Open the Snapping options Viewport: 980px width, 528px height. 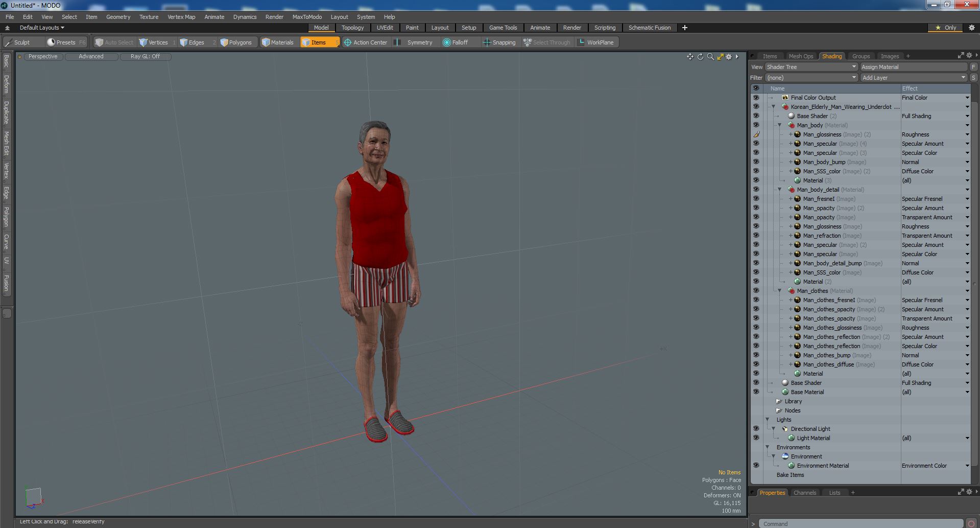[x=500, y=42]
